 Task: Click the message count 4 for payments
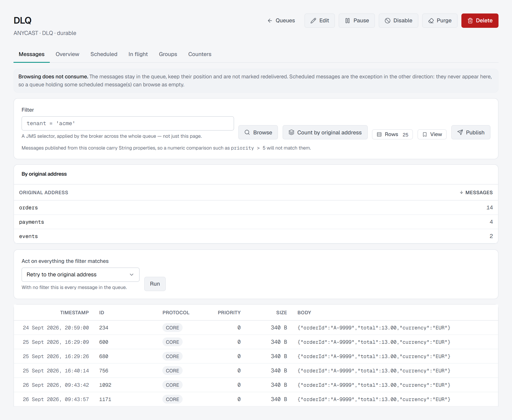(491, 222)
